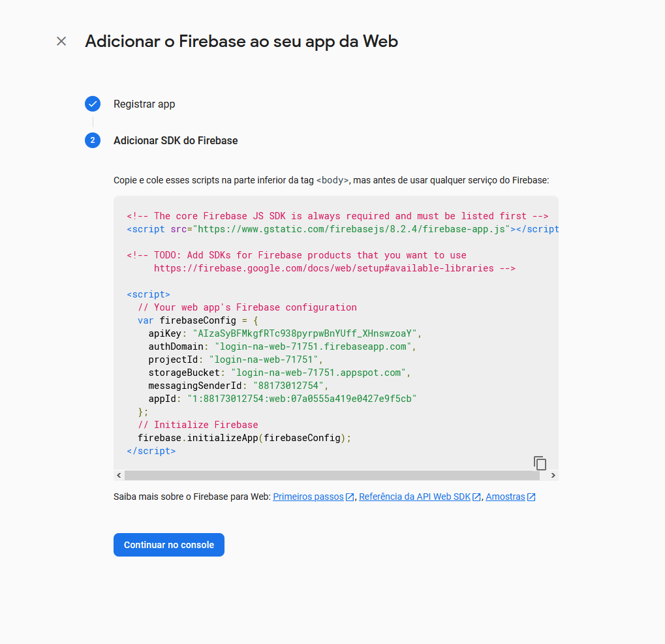Copy the code snippet to clipboard

pos(540,463)
